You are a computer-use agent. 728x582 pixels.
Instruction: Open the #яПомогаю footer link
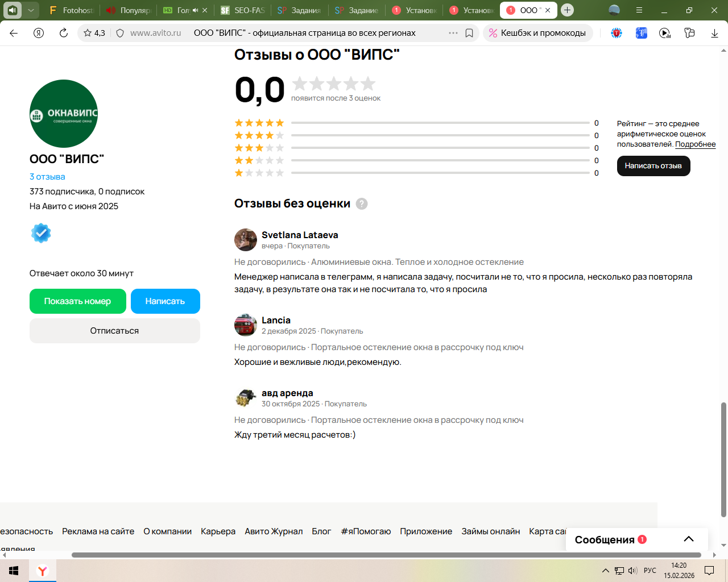tap(366, 531)
